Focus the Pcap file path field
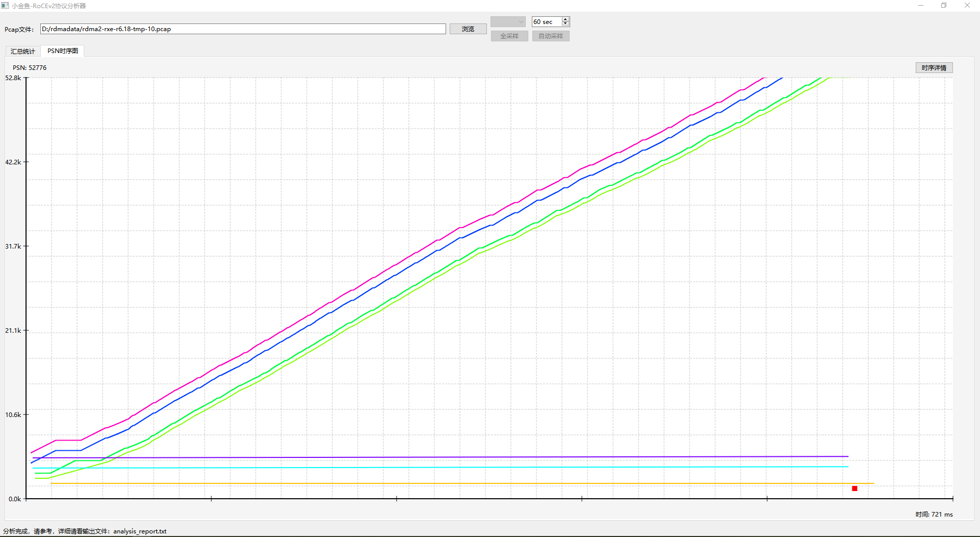The height and width of the screenshot is (537, 980). (x=243, y=29)
